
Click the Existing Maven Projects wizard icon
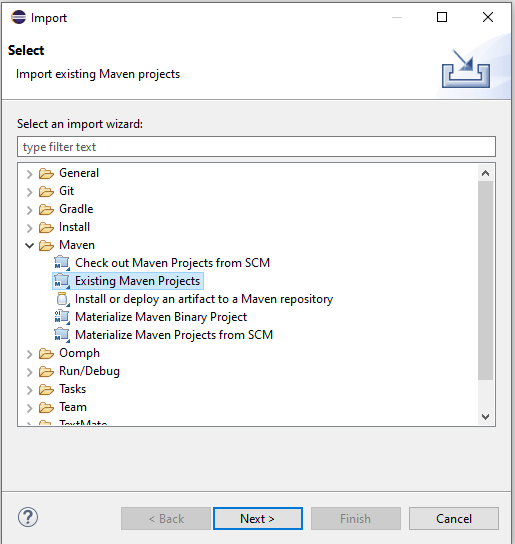pyautogui.click(x=62, y=281)
